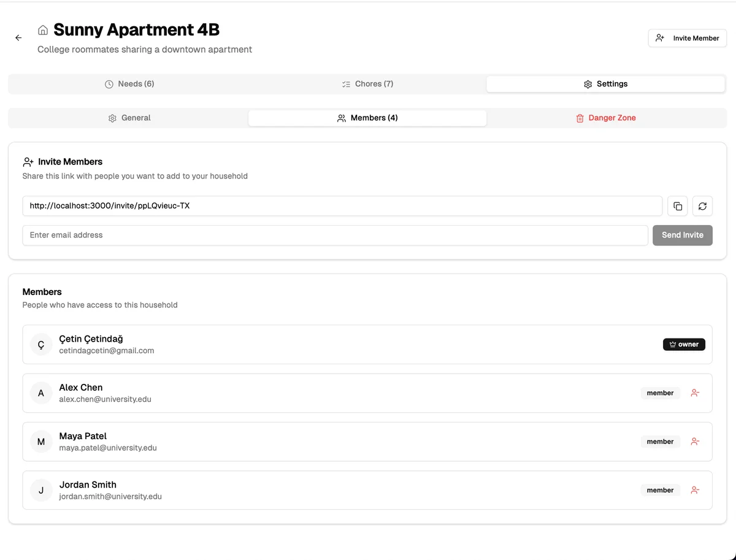This screenshot has height=560, width=736.
Task: Open the General settings sub-tab
Action: 129,118
